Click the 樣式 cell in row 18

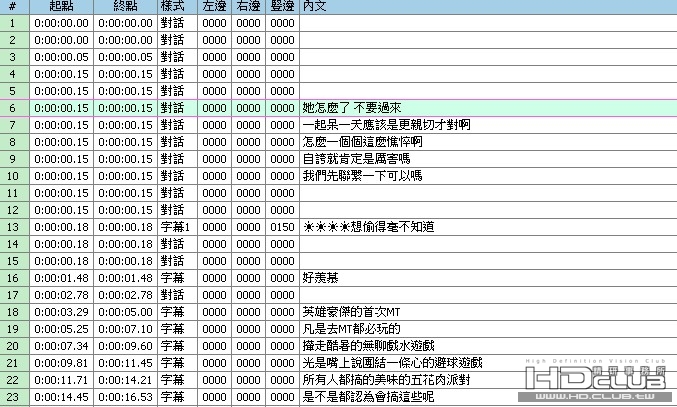[177, 312]
